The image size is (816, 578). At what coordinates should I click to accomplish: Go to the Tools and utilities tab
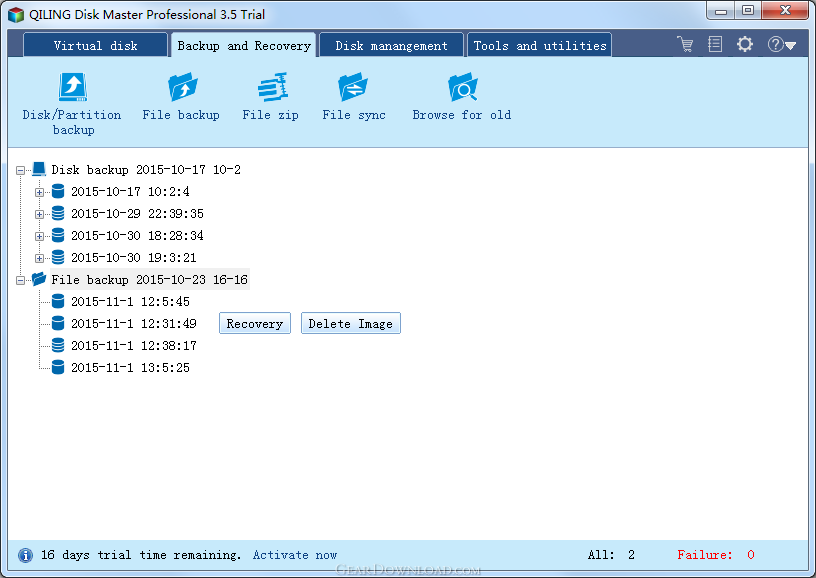(540, 45)
